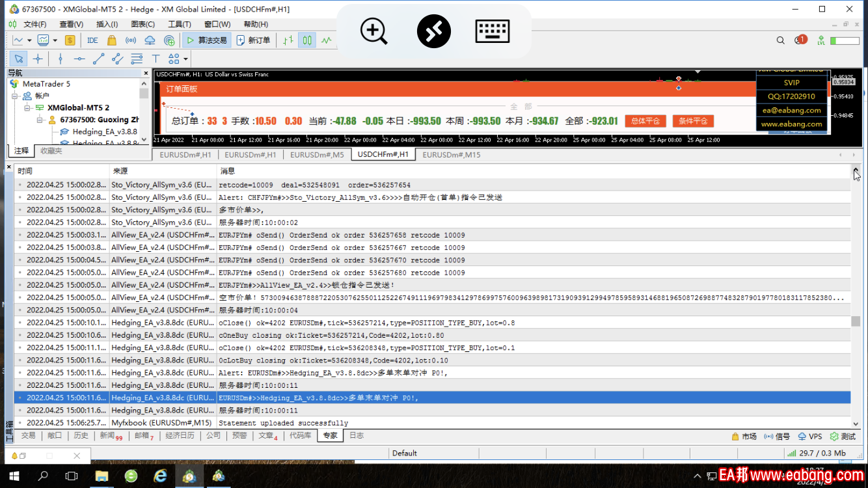Open the 工具(T) menu
868x488 pixels.
point(179,24)
